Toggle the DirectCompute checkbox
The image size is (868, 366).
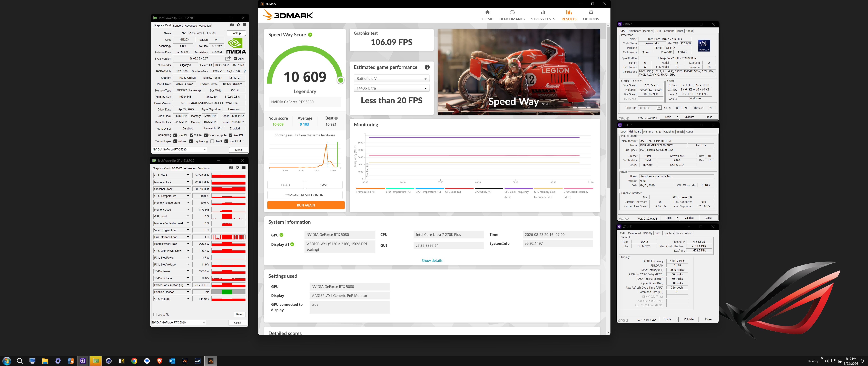pyautogui.click(x=206, y=135)
